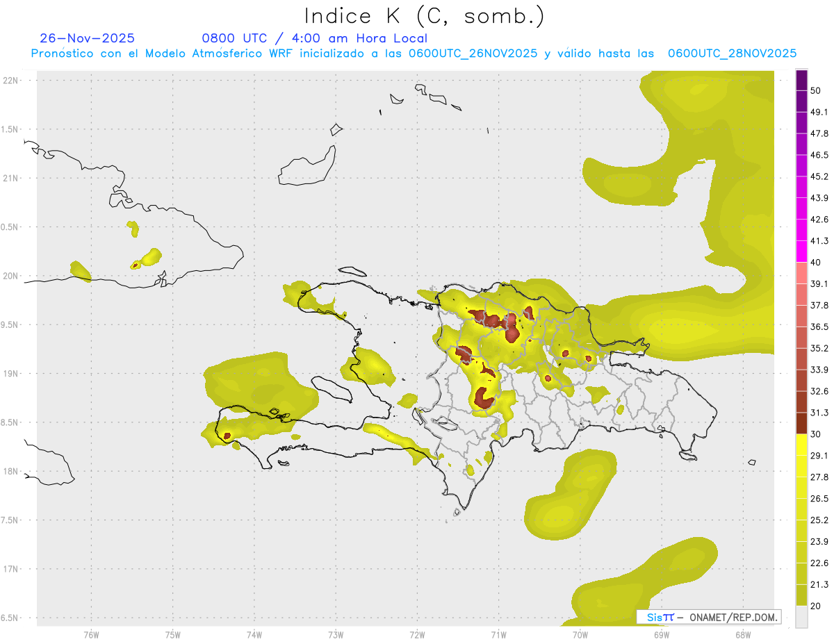Click the latitude label '19N'
This screenshot has height=644, width=834.
pos(10,374)
